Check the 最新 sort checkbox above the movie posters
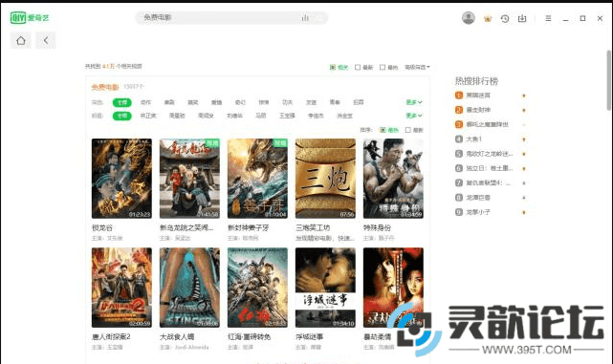Image resolution: width=613 pixels, height=364 pixels. pos(407,130)
